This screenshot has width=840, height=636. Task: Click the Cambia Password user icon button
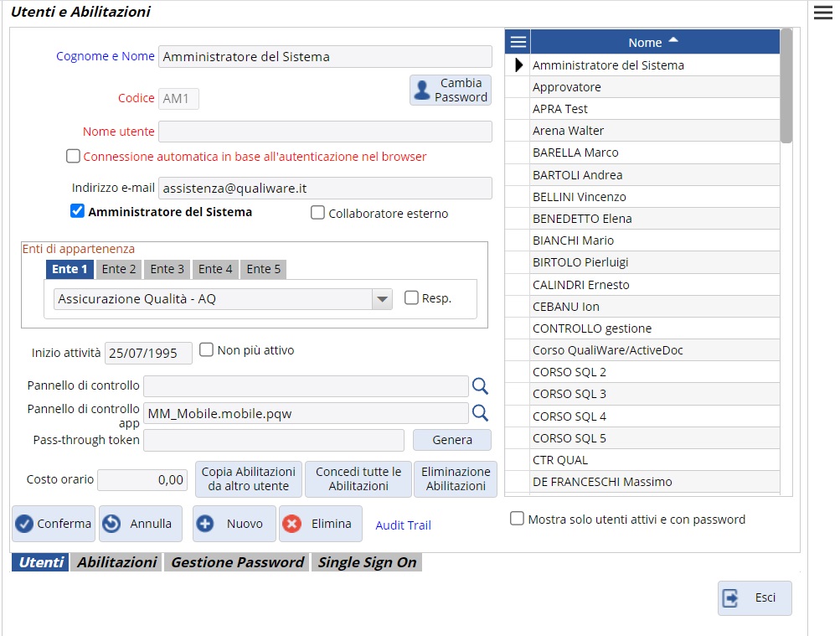pyautogui.click(x=451, y=90)
